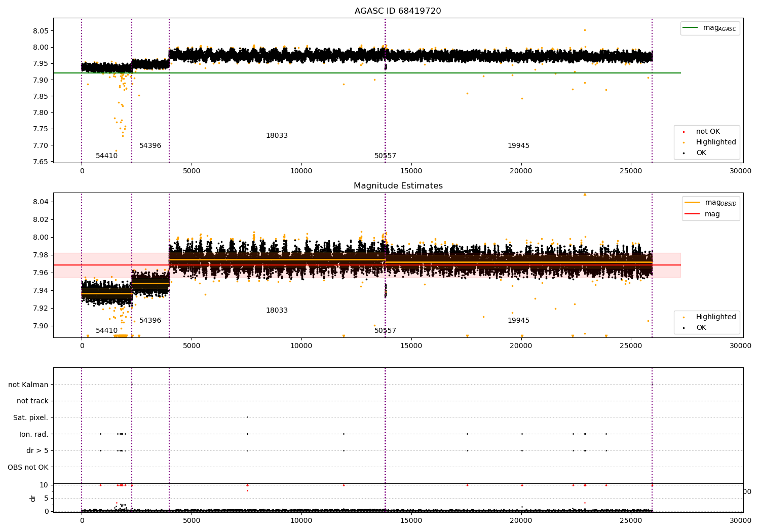This screenshot has width=760, height=532.
Task: Click the 7.96 y-axis tick label
Action: click(x=40, y=273)
